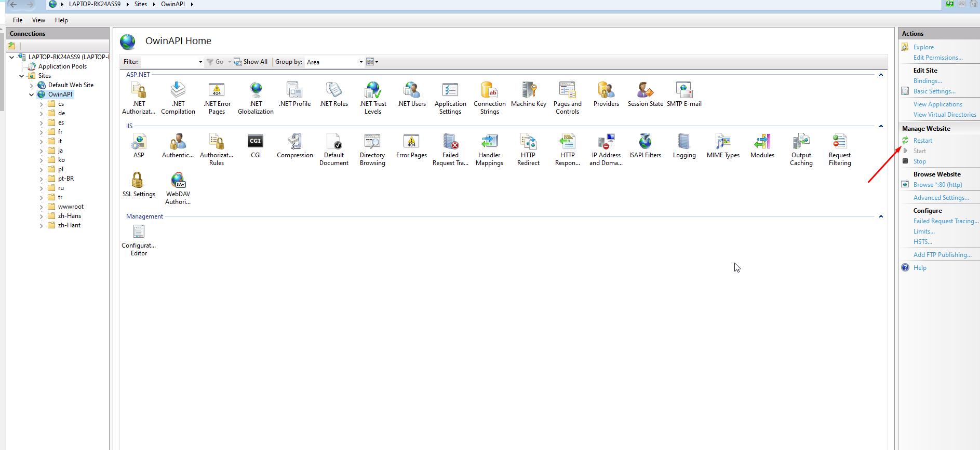Viewport: 980px width, 450px height.
Task: Open IP Address and Domain Restrictions
Action: tap(606, 149)
